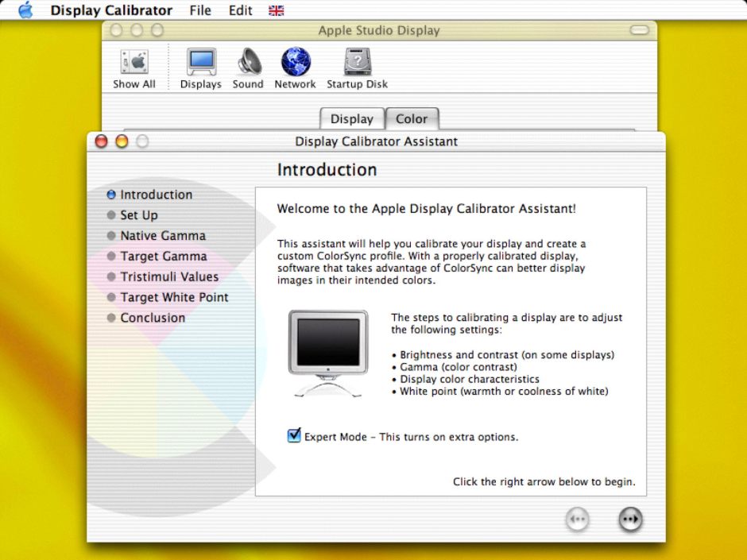Switch to the Color tab

tap(412, 118)
